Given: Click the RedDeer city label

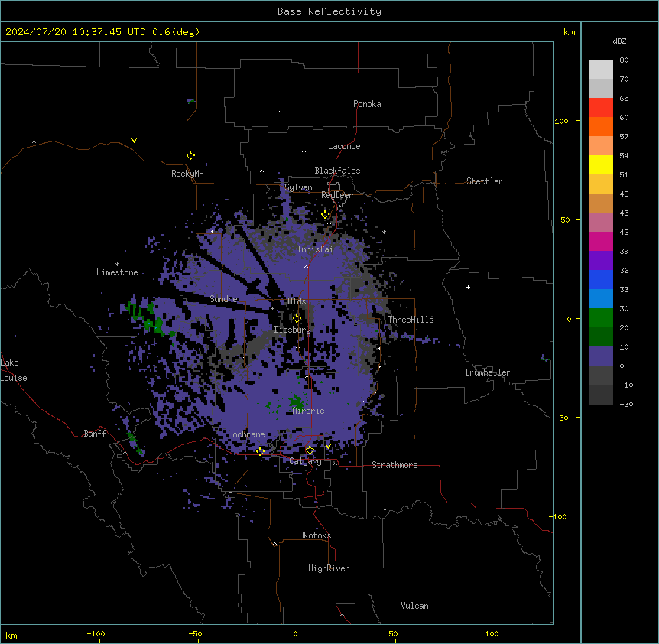Looking at the screenshot, I should (x=336, y=195).
